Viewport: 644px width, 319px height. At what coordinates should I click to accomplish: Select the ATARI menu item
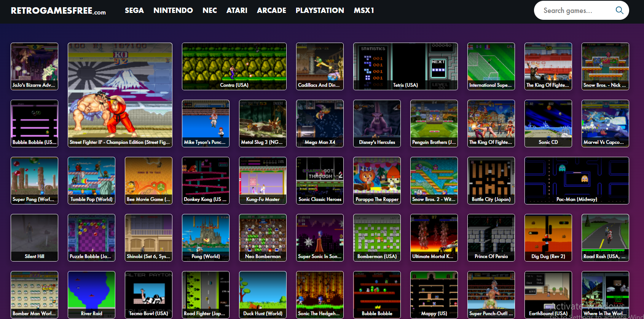click(x=236, y=10)
